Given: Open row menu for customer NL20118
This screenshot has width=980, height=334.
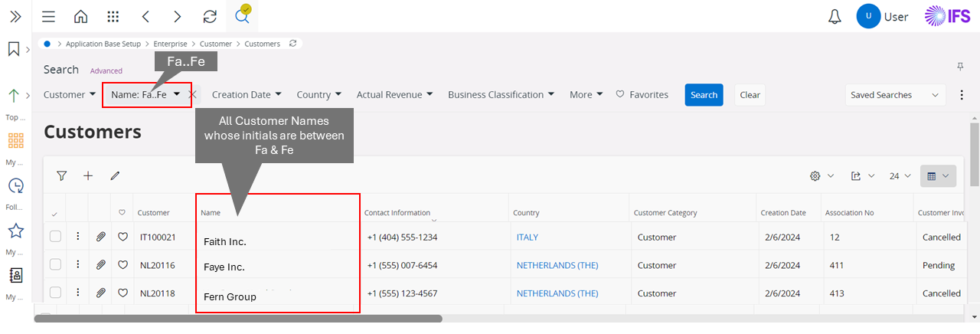Looking at the screenshot, I should click(x=77, y=293).
